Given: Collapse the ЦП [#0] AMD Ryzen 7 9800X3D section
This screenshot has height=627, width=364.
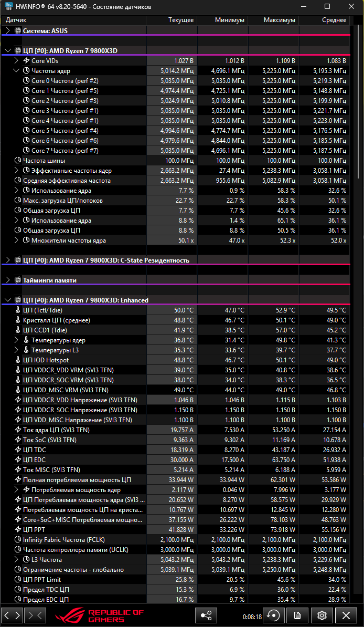Looking at the screenshot, I should (x=7, y=50).
